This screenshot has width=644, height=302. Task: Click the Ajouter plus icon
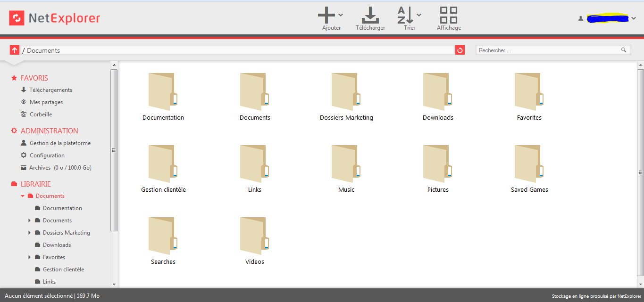(x=326, y=15)
